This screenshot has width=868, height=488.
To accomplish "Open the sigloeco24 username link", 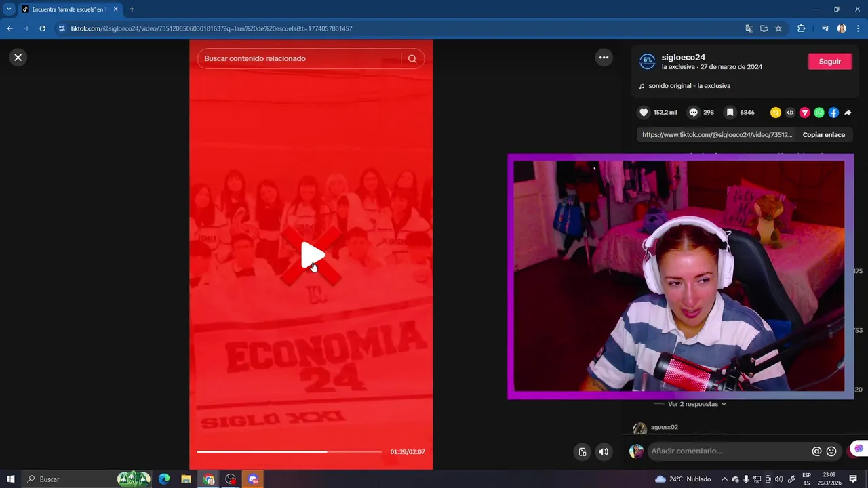I will pos(684,58).
